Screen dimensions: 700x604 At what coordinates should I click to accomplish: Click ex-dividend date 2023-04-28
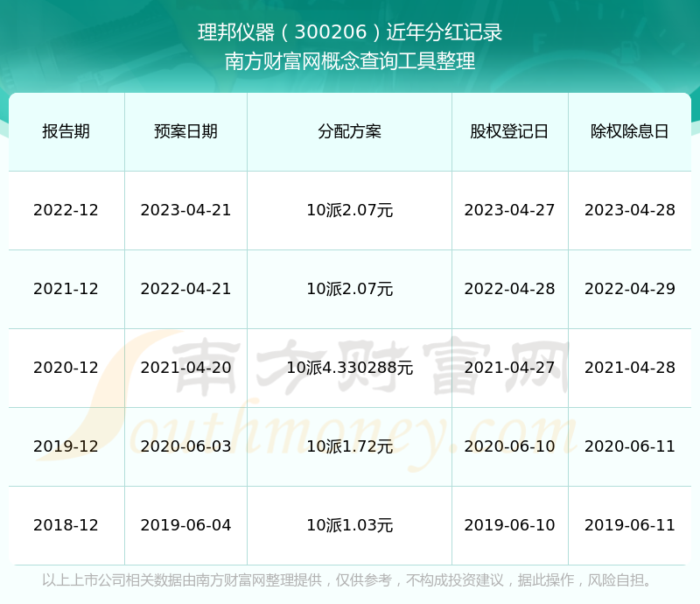(x=629, y=210)
